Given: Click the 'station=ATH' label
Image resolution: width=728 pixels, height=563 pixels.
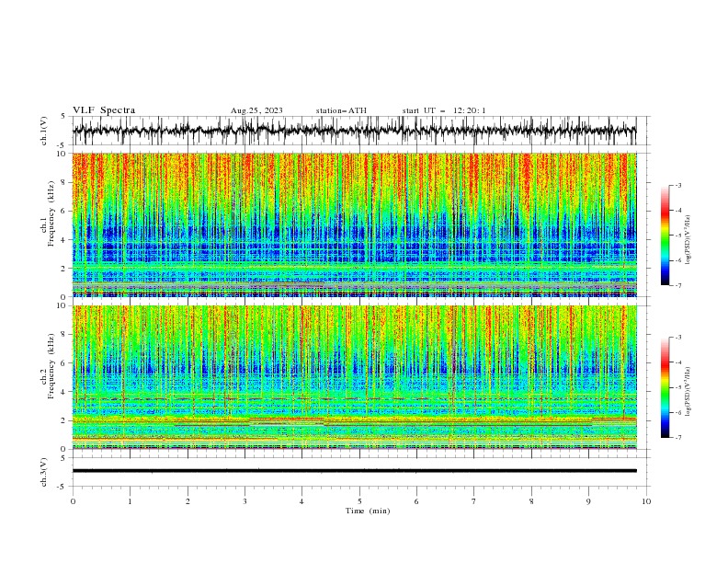Looking at the screenshot, I should pos(341,110).
